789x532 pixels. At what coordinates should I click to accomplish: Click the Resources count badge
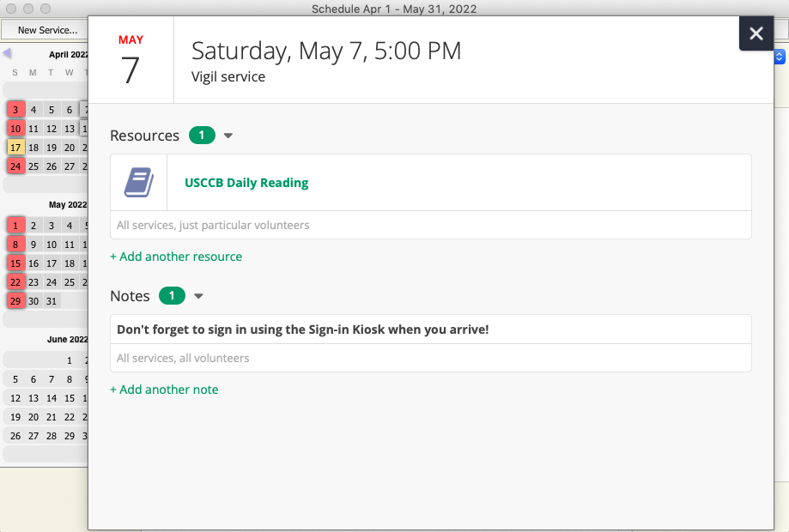tap(202, 136)
